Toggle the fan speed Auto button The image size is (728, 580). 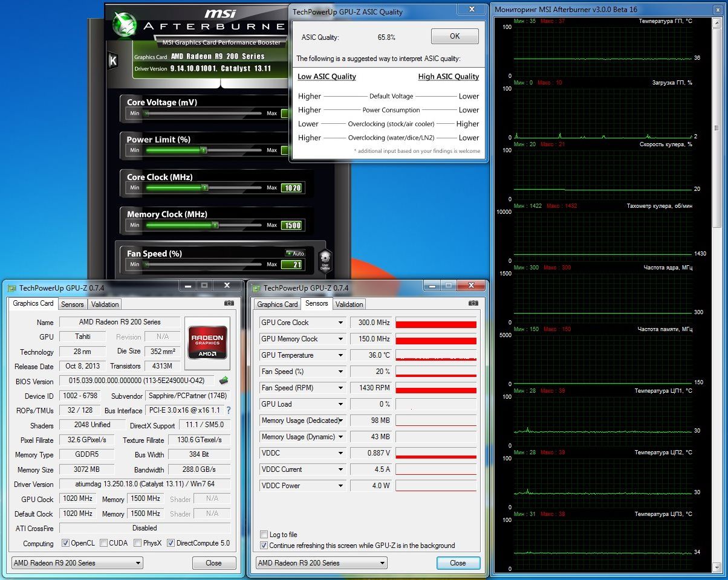tap(295, 253)
